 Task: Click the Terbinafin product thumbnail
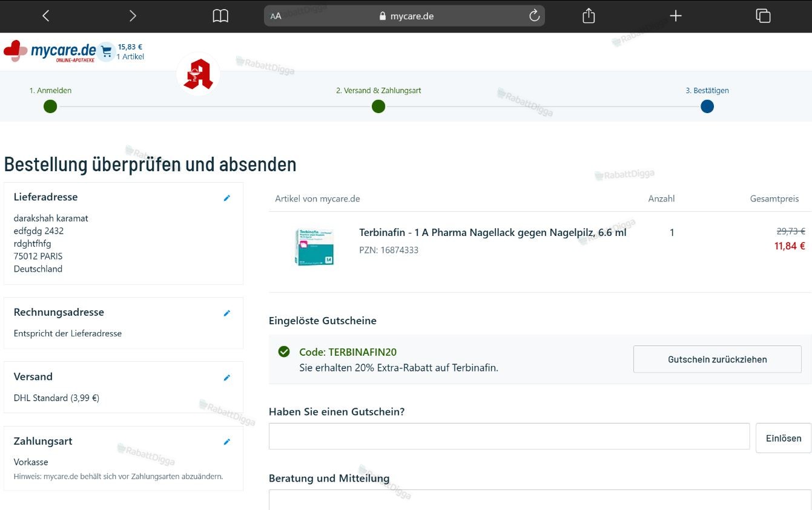click(314, 246)
